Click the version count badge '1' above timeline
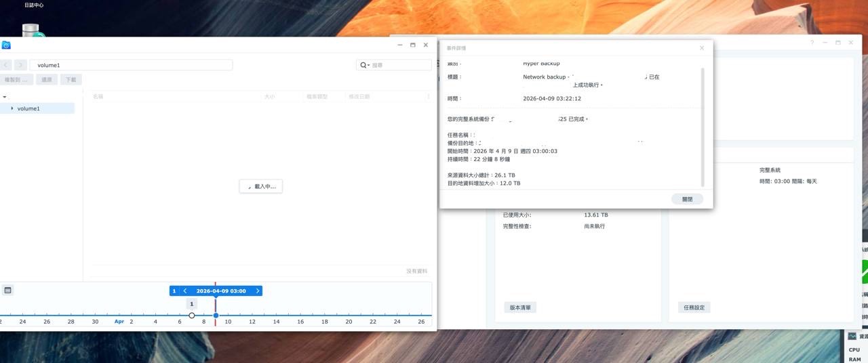The image size is (868, 363). pyautogui.click(x=191, y=304)
